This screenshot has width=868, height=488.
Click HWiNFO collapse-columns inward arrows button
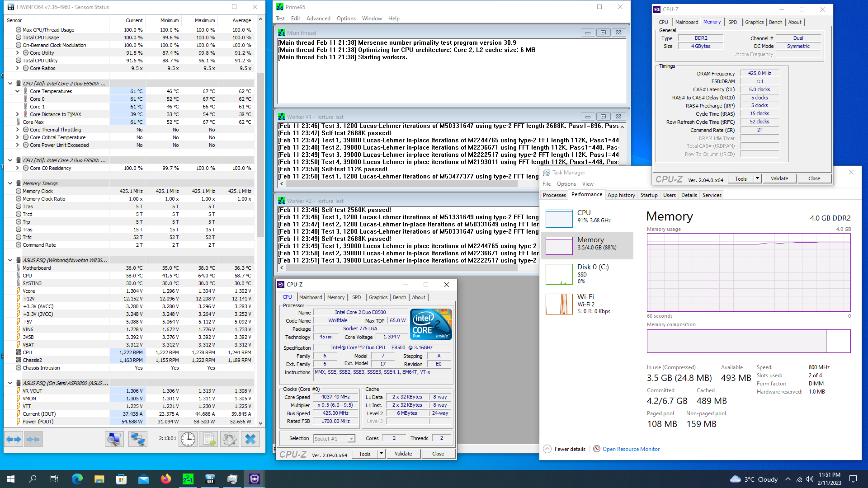[33, 439]
